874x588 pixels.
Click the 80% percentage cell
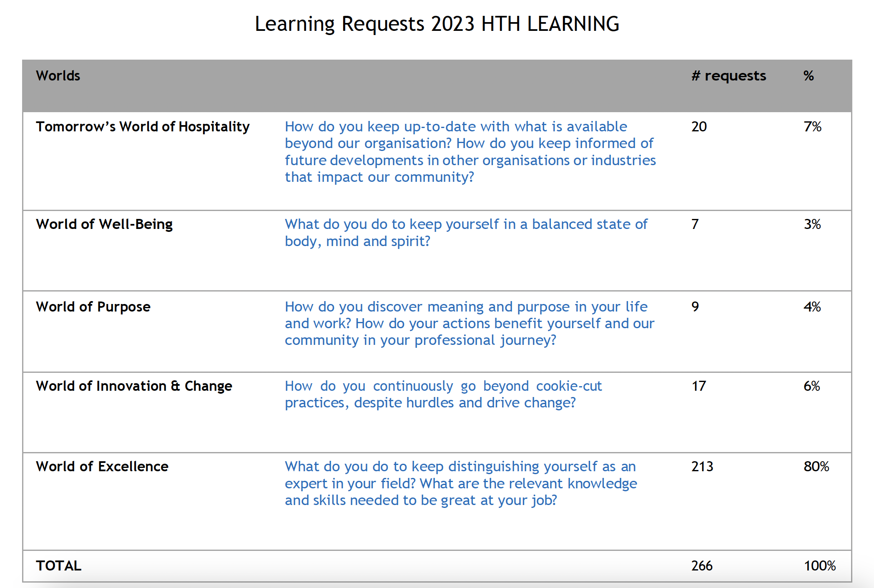pos(816,466)
